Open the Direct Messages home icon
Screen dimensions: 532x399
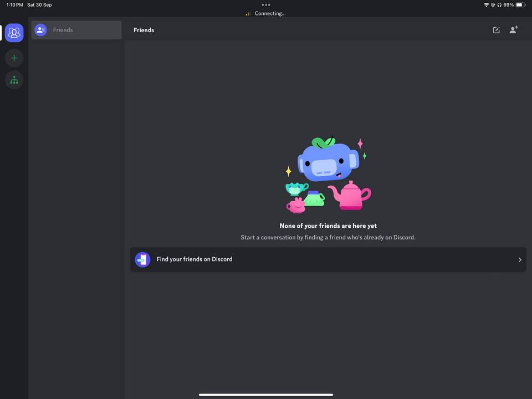(x=14, y=33)
